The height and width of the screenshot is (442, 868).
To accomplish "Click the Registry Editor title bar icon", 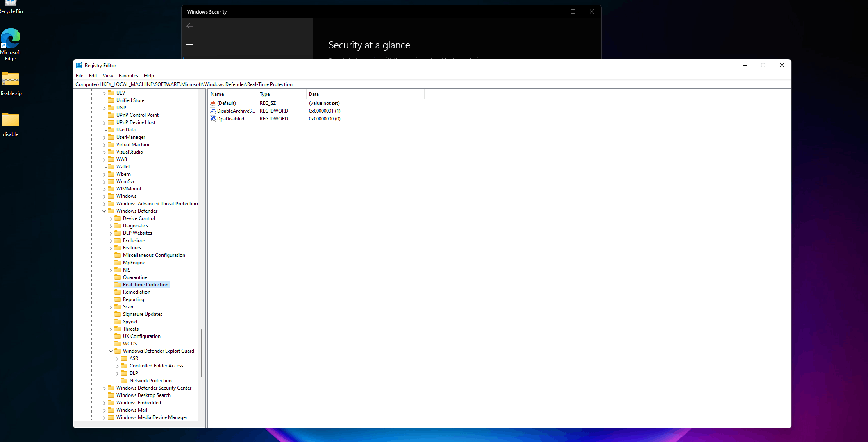I will tap(79, 66).
